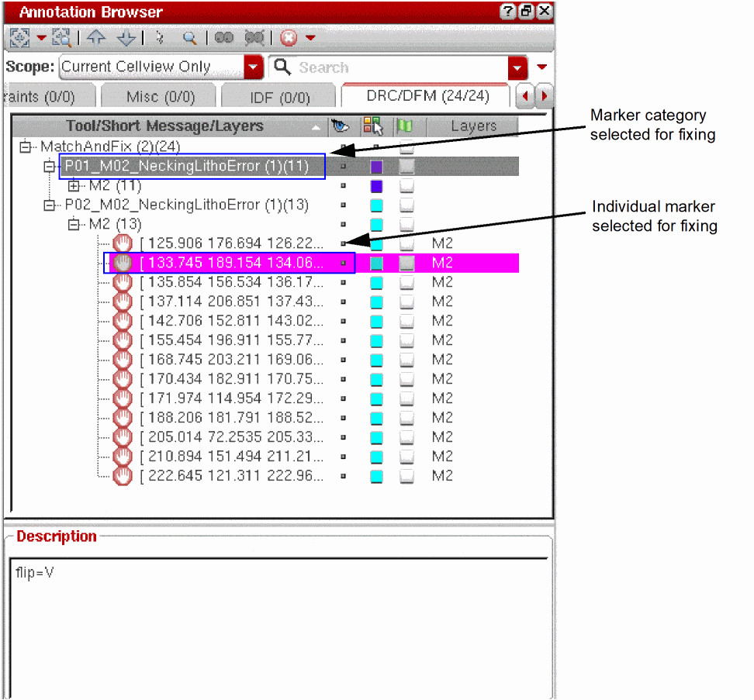Select the DRC/DFM (24/24) tab
The image size is (754, 700).
click(x=427, y=95)
